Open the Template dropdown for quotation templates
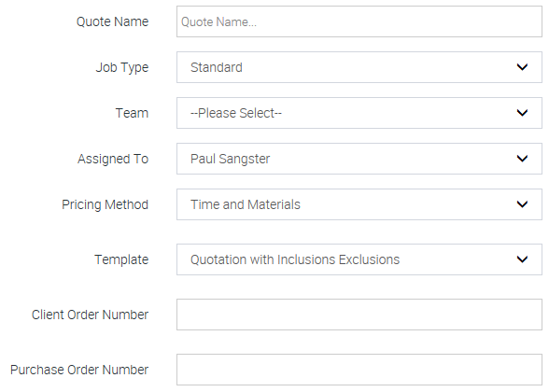Viewport: 549px width, 392px height. [x=359, y=259]
